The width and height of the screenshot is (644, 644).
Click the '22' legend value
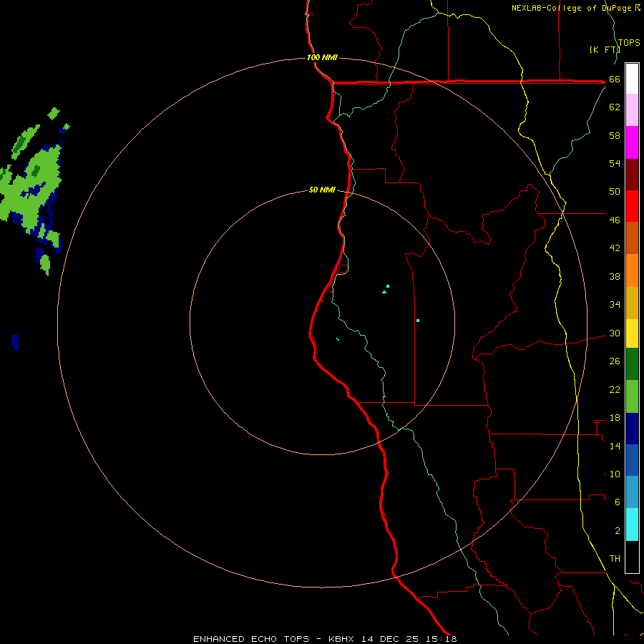pos(615,389)
